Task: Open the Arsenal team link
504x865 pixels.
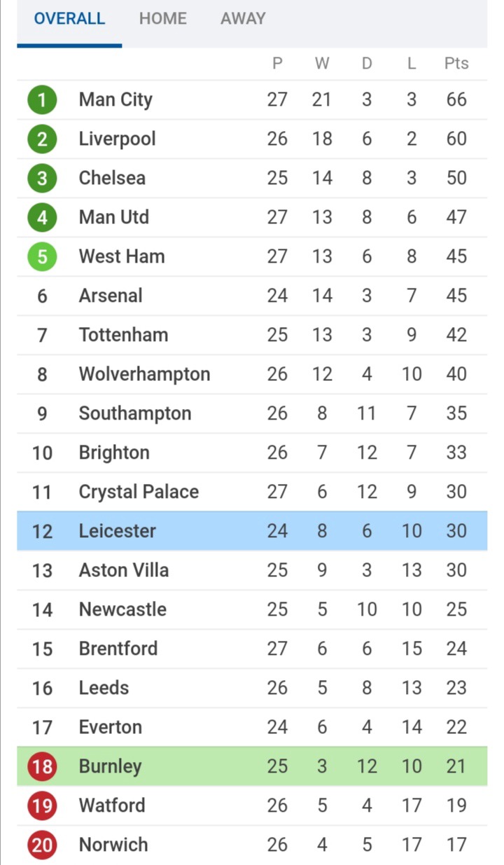Action: 111,296
